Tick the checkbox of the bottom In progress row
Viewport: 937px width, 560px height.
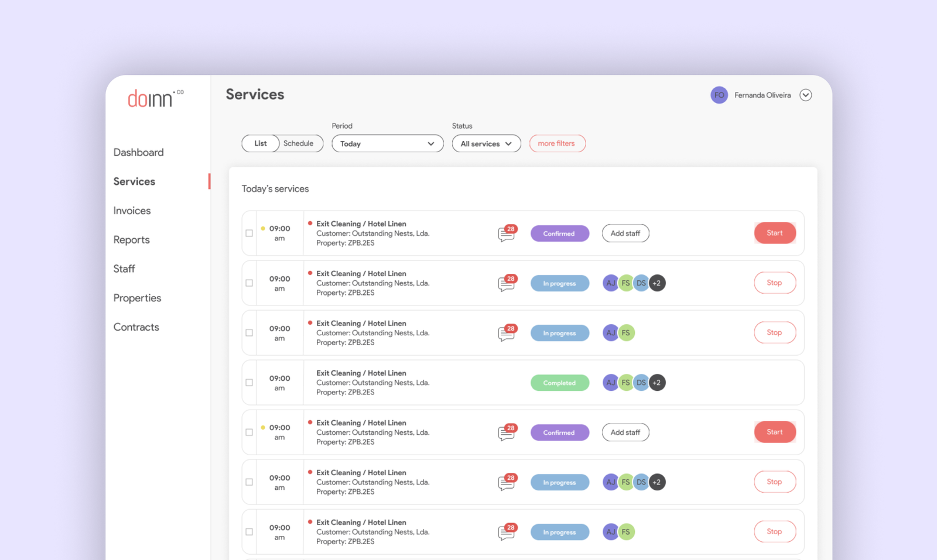249,532
